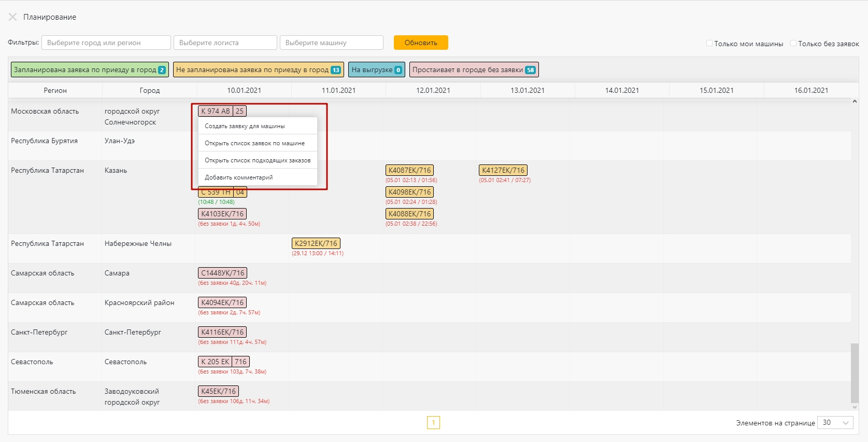Toggle Только без заявок checkbox
This screenshot has width=868, height=442.
[x=793, y=44]
